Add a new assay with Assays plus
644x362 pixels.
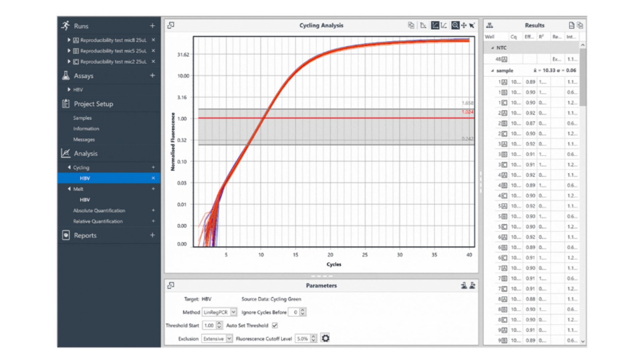pos(152,75)
